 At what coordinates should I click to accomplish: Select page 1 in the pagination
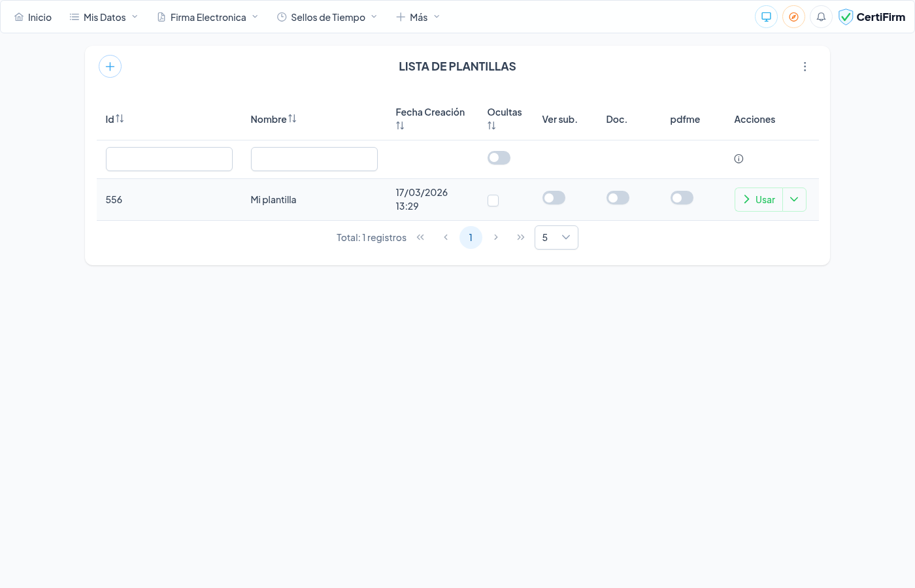pos(471,238)
